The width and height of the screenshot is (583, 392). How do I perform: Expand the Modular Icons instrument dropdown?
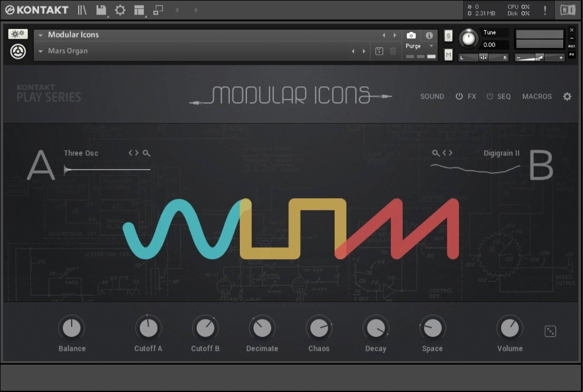(x=40, y=35)
